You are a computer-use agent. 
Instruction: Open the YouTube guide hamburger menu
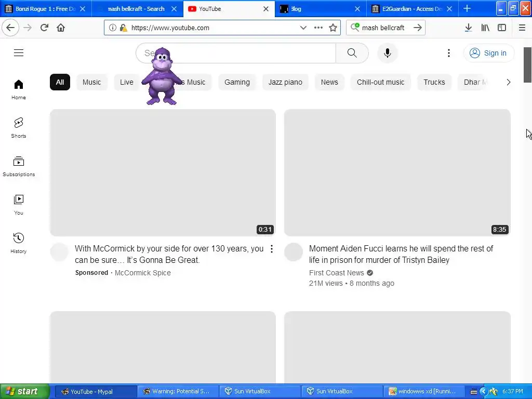click(19, 52)
